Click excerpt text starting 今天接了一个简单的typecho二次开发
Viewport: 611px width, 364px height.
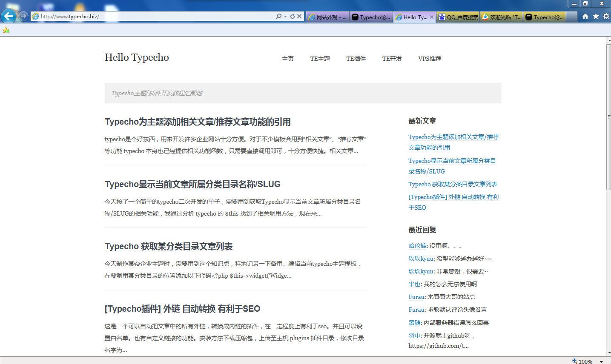pos(233,208)
